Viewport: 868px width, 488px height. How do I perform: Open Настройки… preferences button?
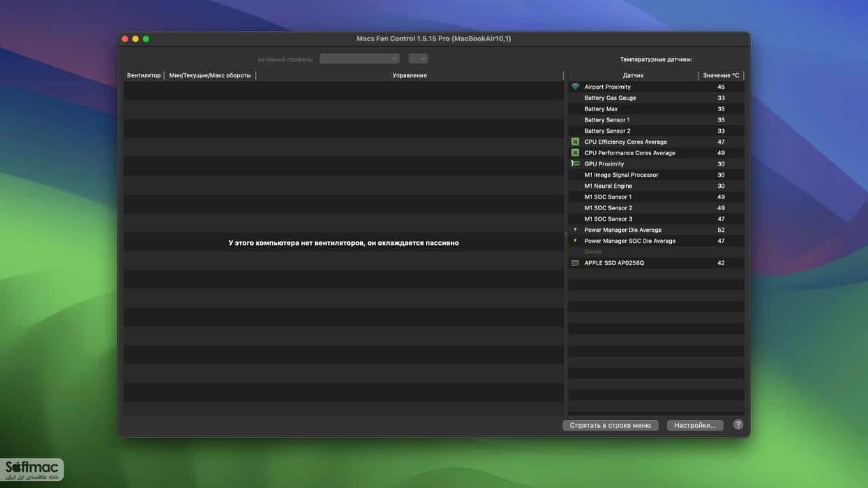pos(695,426)
